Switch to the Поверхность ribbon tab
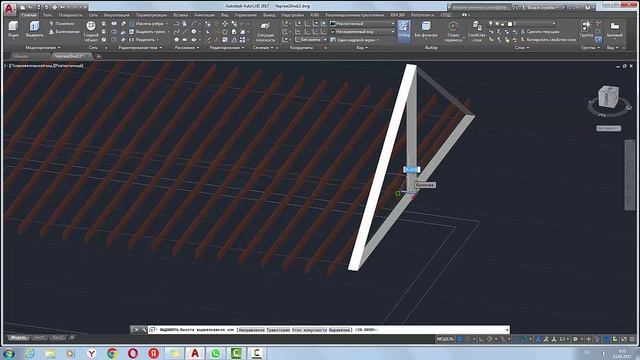This screenshot has width=640, height=360. tap(70, 15)
